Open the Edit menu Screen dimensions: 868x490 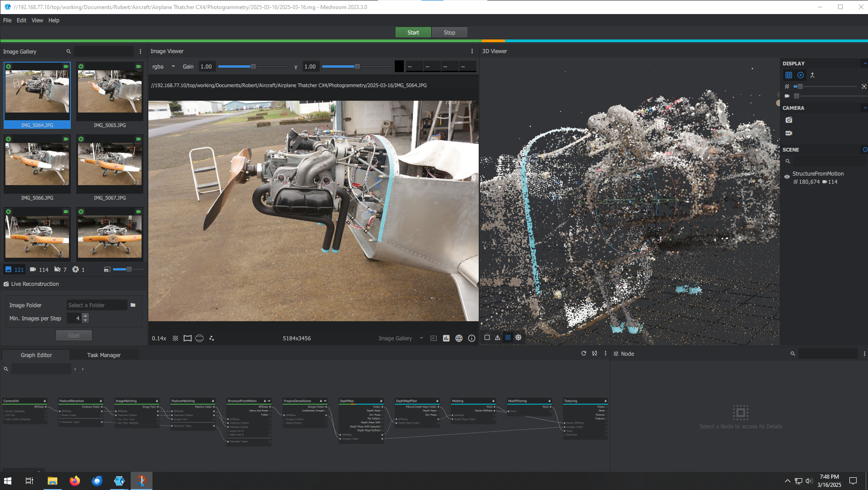[21, 20]
